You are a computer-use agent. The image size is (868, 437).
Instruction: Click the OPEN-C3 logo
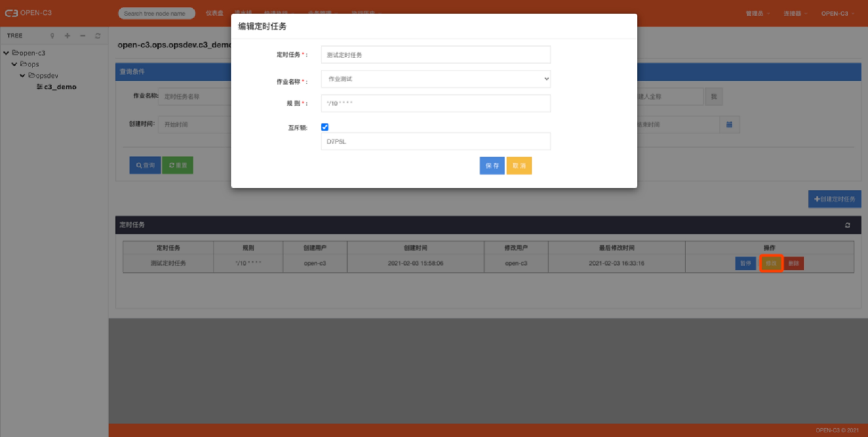coord(28,13)
